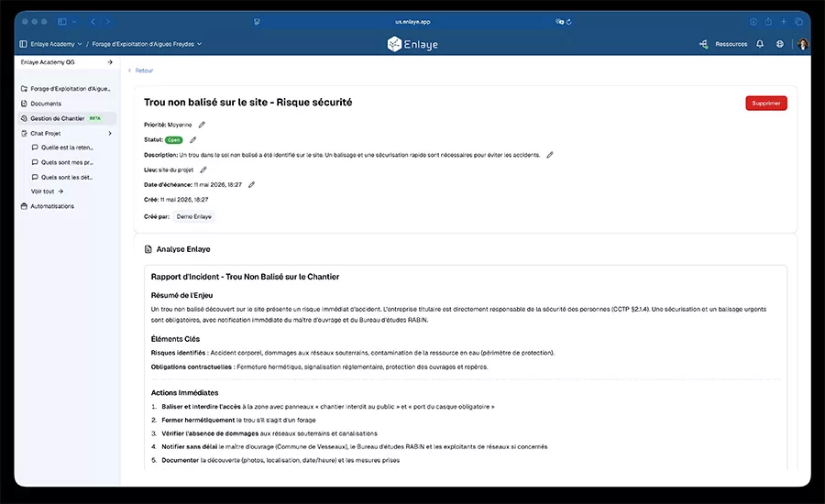Open a new Safari tab
The image size is (825, 504).
(x=784, y=22)
